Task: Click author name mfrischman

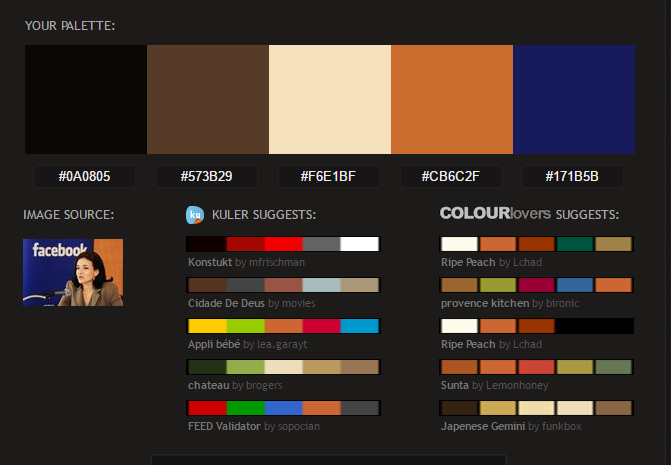Action: coord(277,262)
